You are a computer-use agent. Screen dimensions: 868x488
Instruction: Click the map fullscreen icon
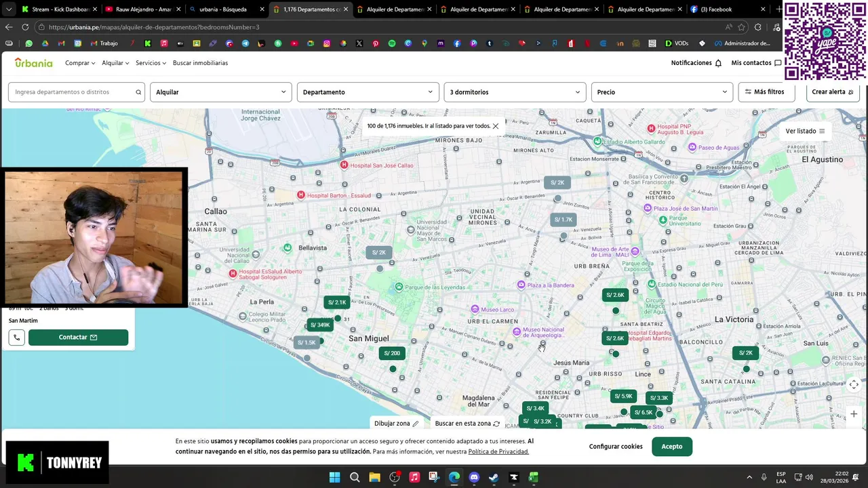(854, 384)
